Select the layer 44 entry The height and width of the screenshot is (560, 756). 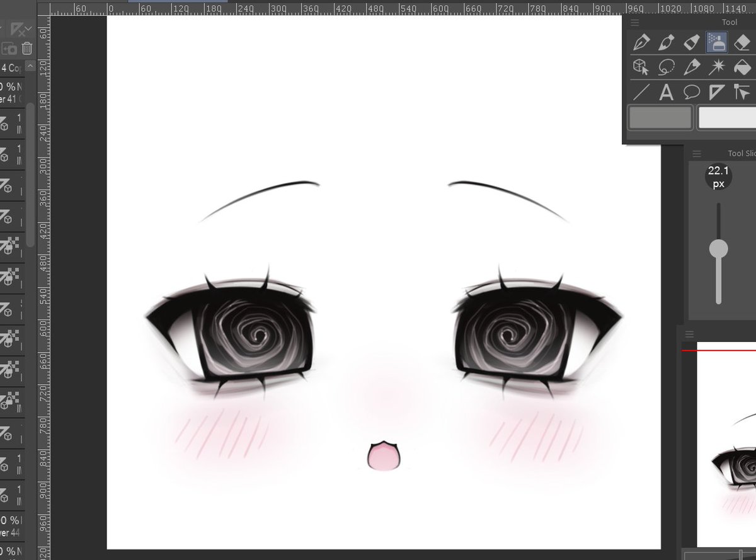pos(11,527)
